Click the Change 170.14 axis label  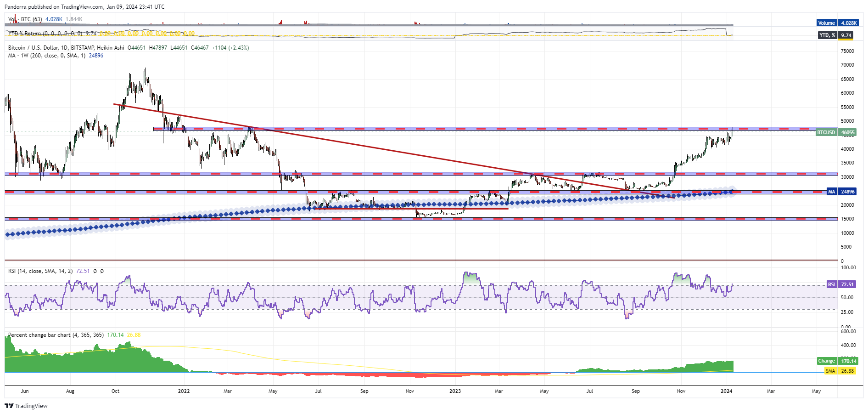click(837, 361)
